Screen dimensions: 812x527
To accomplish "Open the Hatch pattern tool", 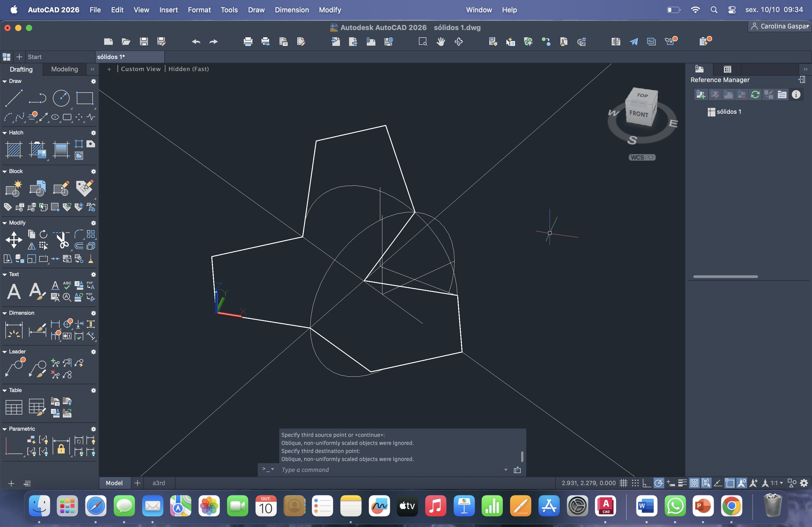I will pos(14,150).
